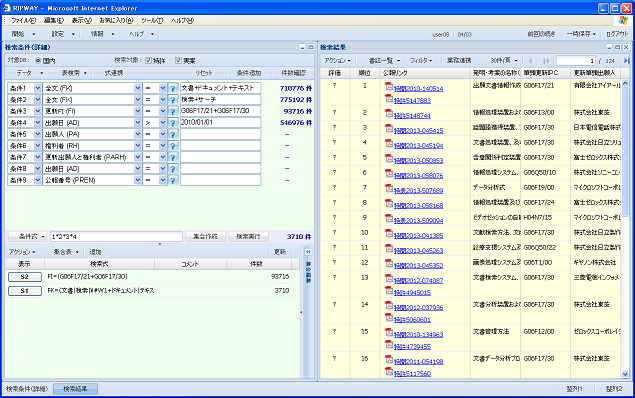Screen dimensions: 635x398
Task: Open the お気に入り(A) menu
Action: coord(116,21)
